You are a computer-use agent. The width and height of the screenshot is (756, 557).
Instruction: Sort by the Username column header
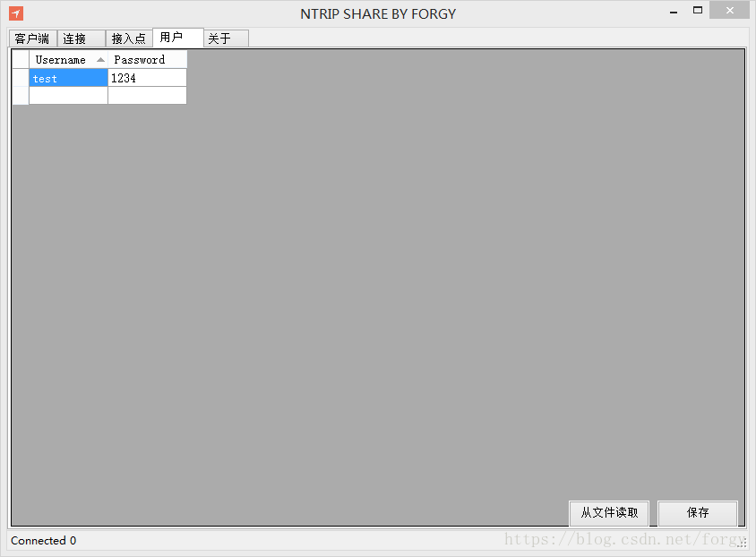[x=68, y=60]
